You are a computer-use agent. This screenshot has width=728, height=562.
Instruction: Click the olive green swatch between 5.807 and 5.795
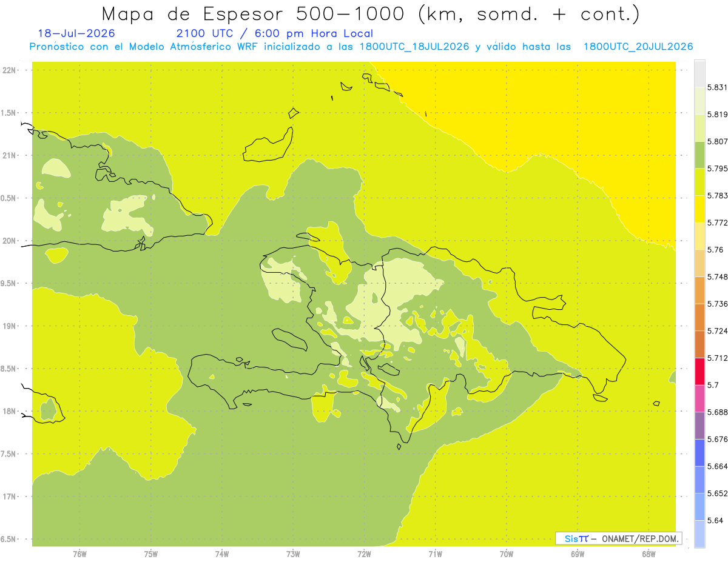[699, 155]
